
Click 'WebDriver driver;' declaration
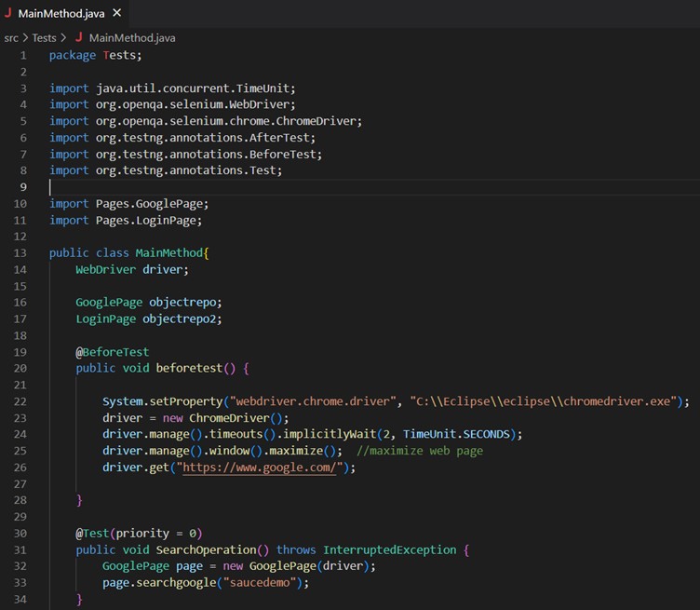pos(132,270)
